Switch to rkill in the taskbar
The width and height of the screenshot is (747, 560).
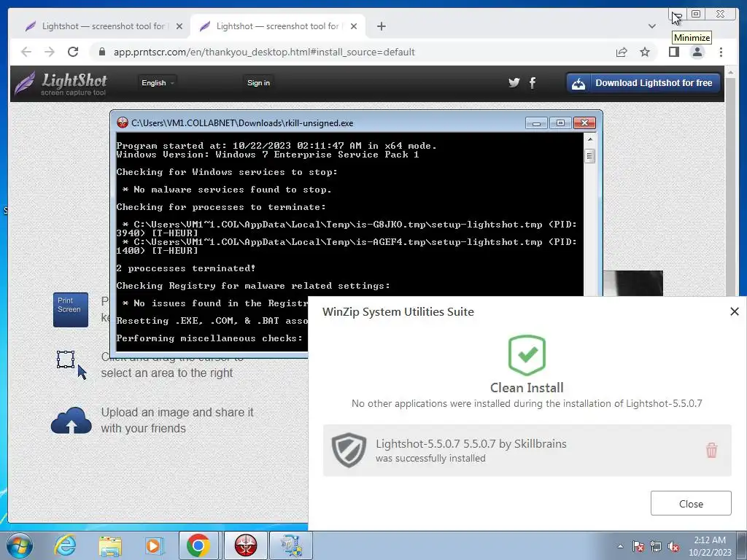pyautogui.click(x=246, y=545)
